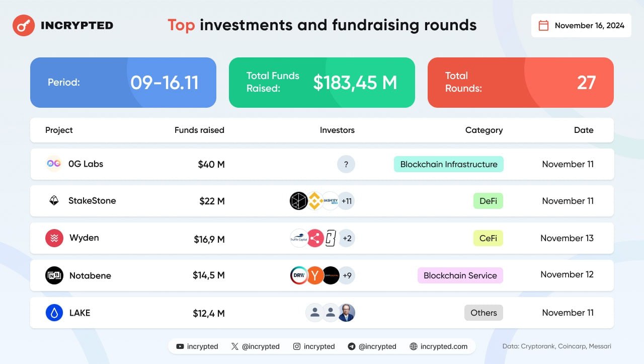Expand the +9 investors badge for Notabene

pos(347,275)
